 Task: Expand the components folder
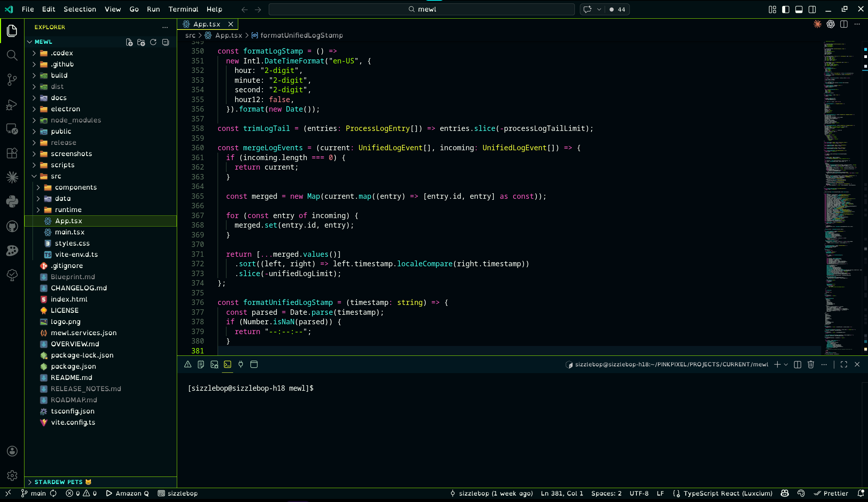[x=76, y=187]
